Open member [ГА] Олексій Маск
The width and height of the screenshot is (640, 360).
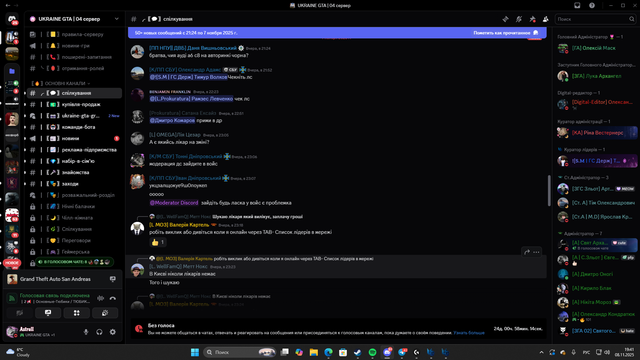(597, 48)
